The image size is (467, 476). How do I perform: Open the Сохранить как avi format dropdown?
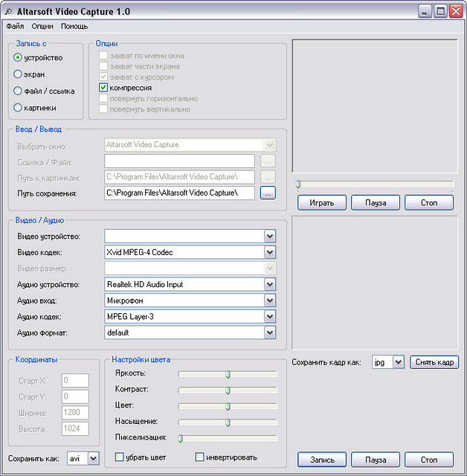tap(93, 459)
